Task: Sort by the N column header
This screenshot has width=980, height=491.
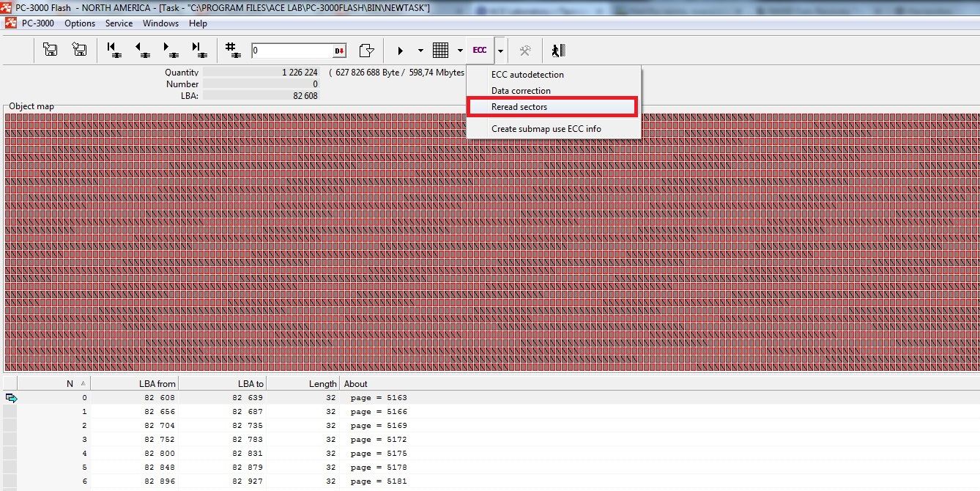Action: [53, 383]
